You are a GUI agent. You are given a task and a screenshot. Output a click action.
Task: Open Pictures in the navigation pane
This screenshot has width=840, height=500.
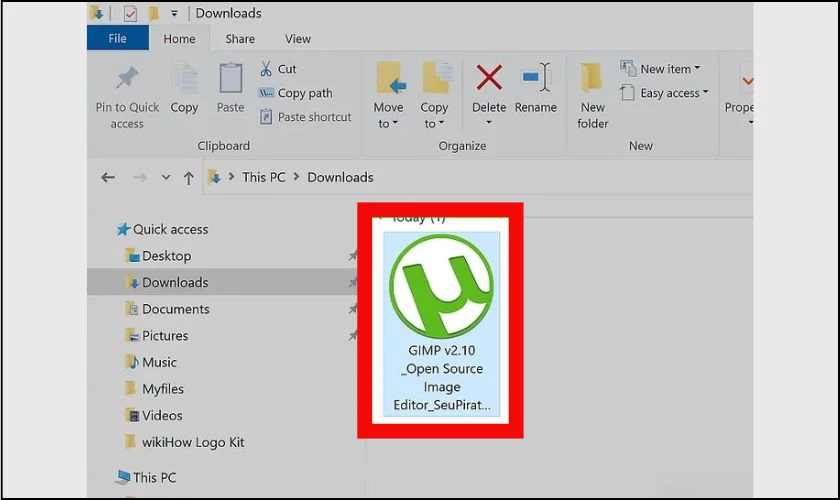pos(156,335)
